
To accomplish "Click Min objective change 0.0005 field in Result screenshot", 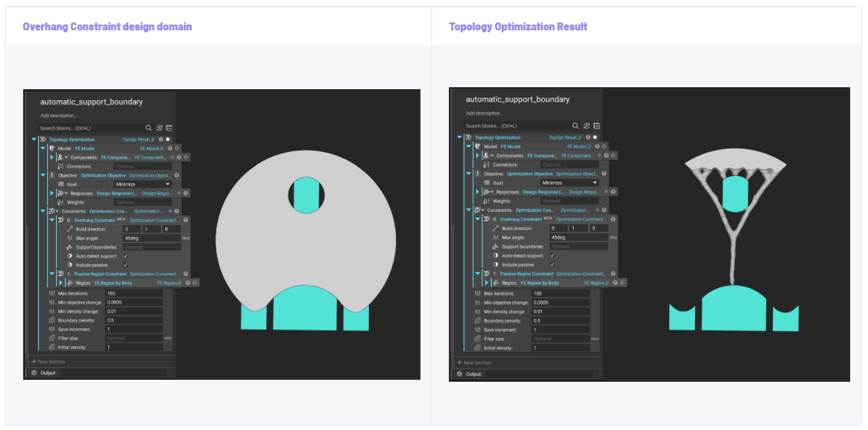I will click(x=561, y=303).
